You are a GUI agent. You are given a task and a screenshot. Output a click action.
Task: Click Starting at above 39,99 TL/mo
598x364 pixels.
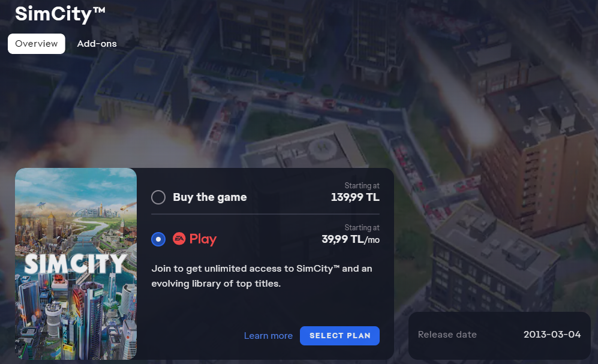click(x=362, y=227)
